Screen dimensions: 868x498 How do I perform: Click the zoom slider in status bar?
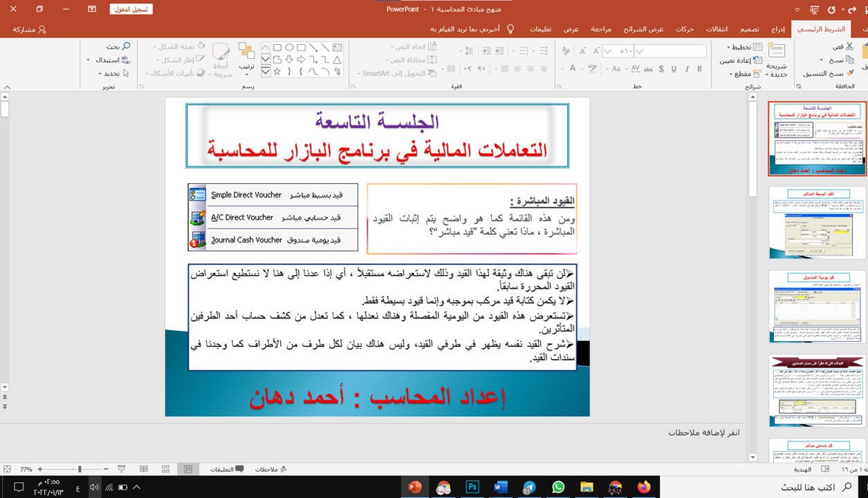80,469
